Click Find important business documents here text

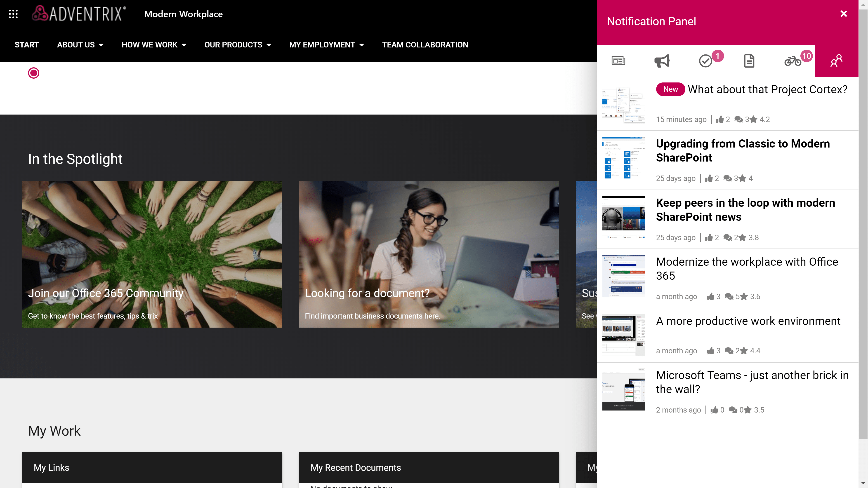[x=372, y=316]
